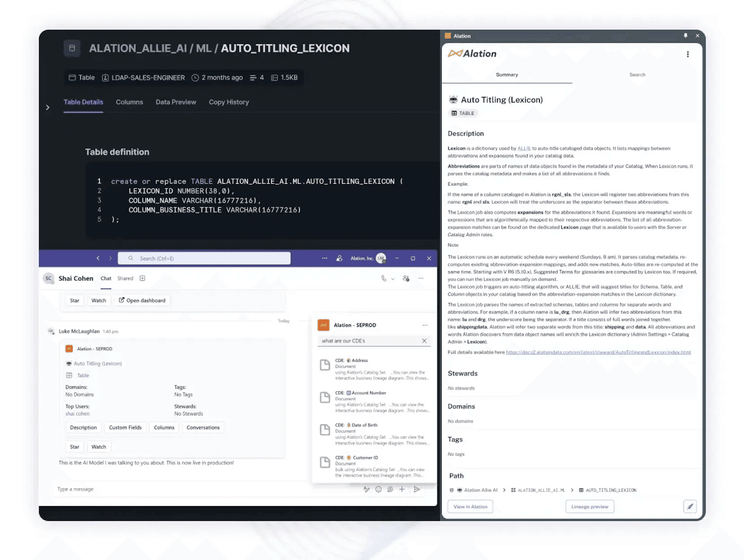Viewport: 744px width, 560px height.
Task: Click the upper Star button
Action: coord(74,301)
